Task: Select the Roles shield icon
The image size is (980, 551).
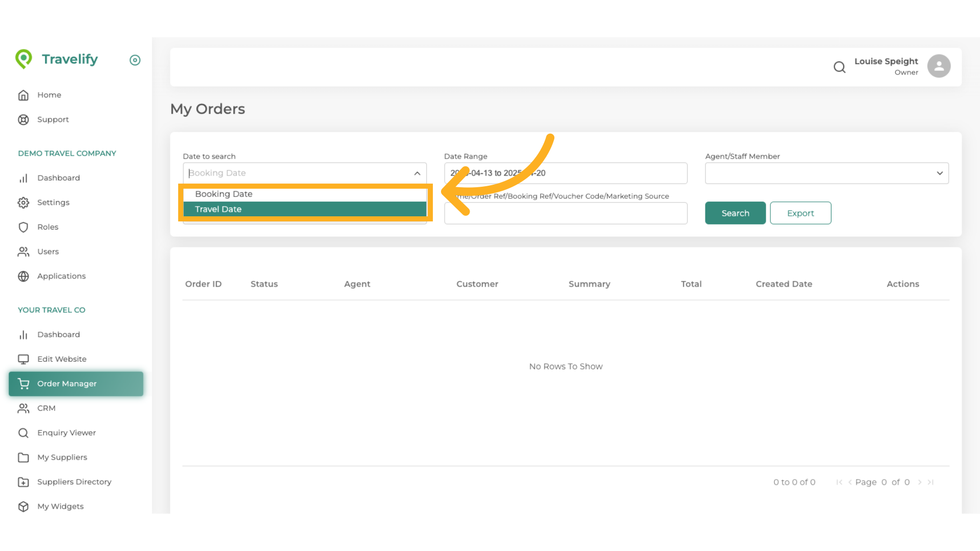Action: (x=23, y=227)
